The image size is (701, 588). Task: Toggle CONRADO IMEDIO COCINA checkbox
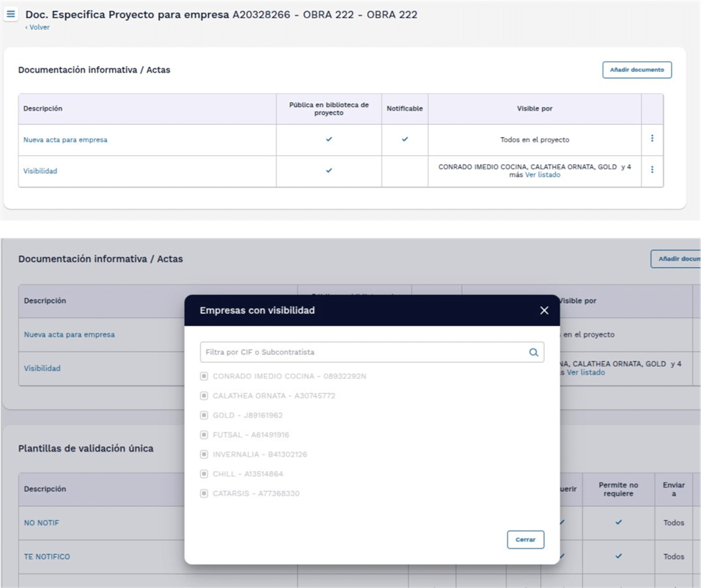204,376
